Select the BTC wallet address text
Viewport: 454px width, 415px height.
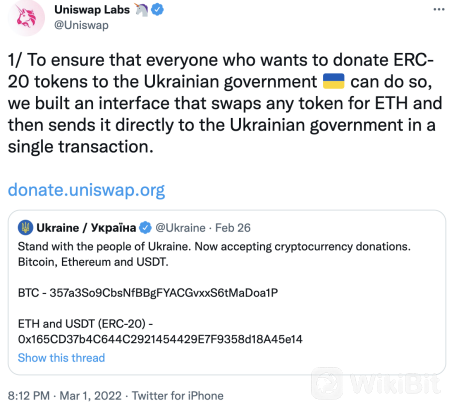(164, 293)
